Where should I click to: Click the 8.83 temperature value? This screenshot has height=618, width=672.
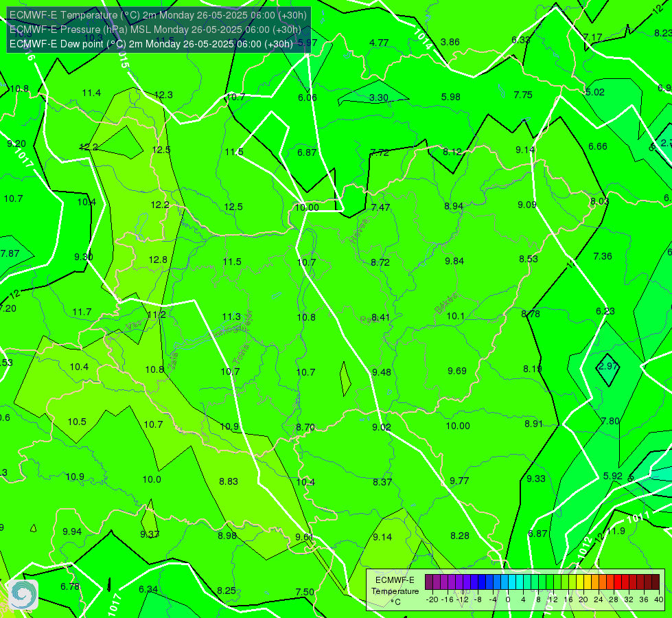pos(229,481)
